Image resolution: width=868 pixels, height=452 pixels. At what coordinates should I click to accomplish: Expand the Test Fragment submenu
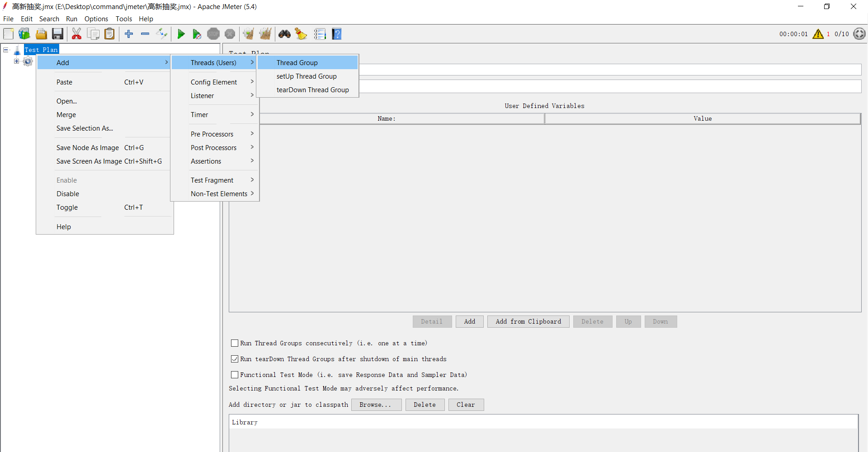click(215, 180)
